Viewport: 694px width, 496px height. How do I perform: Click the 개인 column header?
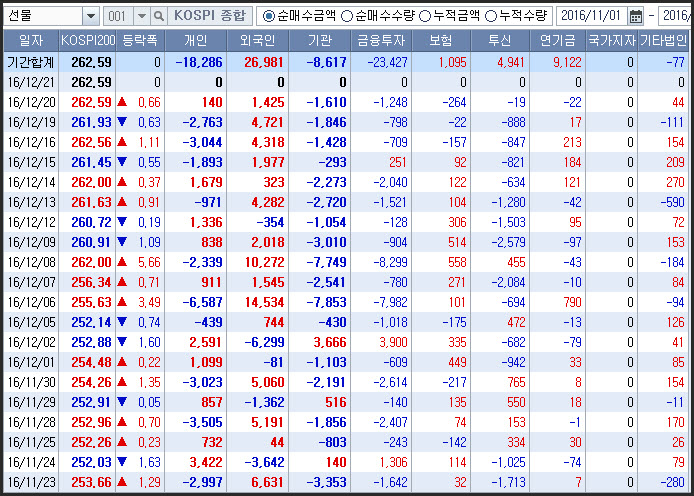196,41
